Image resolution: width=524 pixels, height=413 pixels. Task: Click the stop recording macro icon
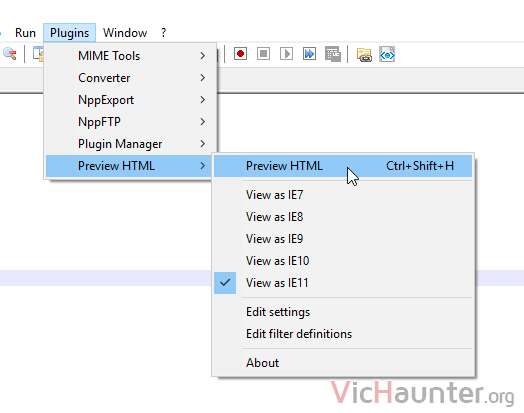coord(263,54)
